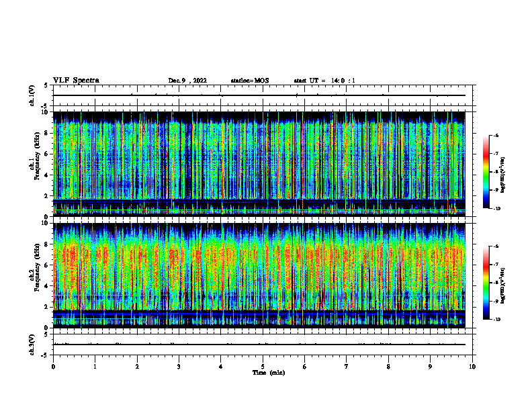Click time axis tick label "1"
The image size is (532, 411).
tap(95, 367)
